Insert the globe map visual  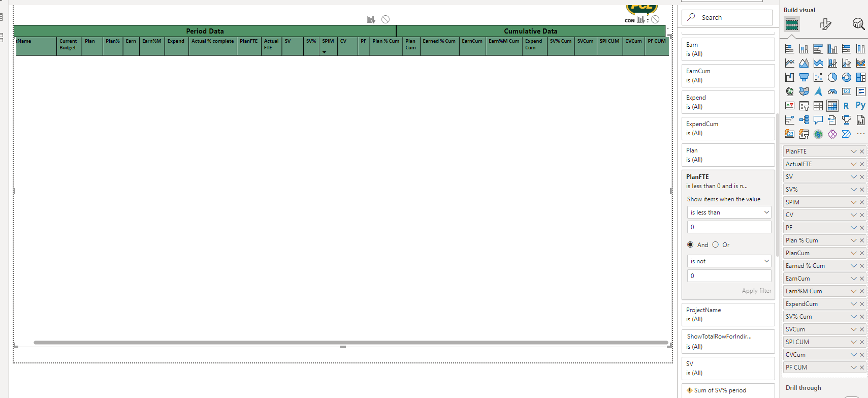[789, 92]
